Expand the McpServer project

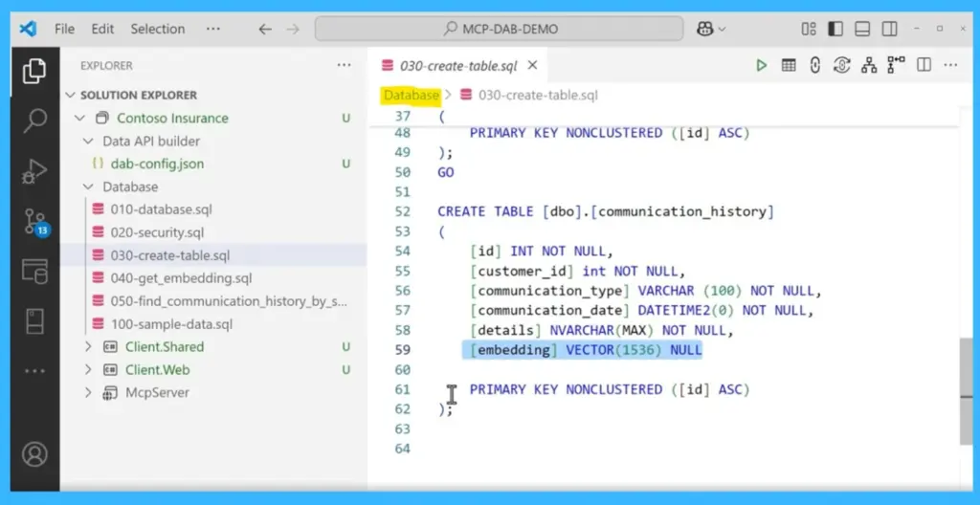pyautogui.click(x=88, y=392)
